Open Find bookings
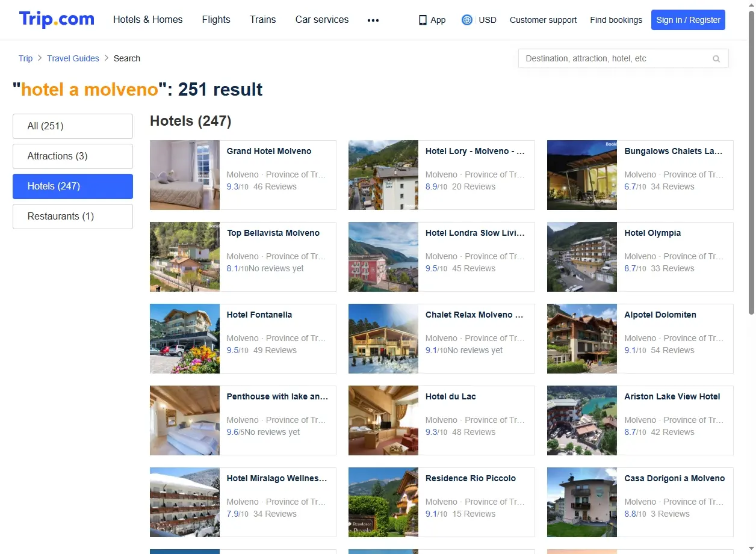The width and height of the screenshot is (756, 554). pyautogui.click(x=616, y=20)
